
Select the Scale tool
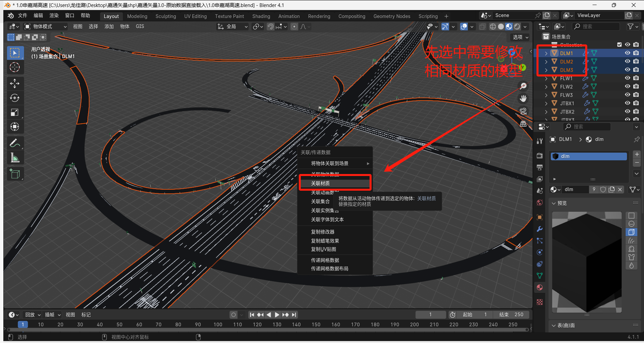(15, 112)
